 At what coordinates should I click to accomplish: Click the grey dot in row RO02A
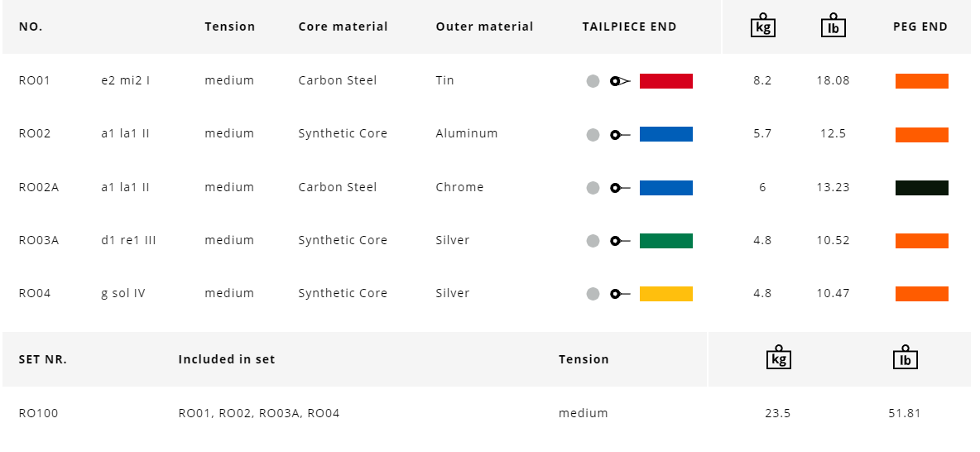tap(593, 188)
